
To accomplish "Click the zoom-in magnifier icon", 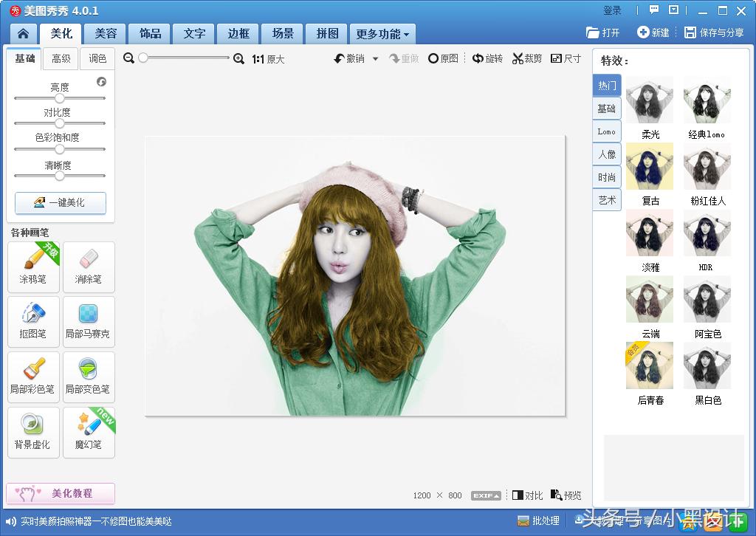I will coord(238,58).
